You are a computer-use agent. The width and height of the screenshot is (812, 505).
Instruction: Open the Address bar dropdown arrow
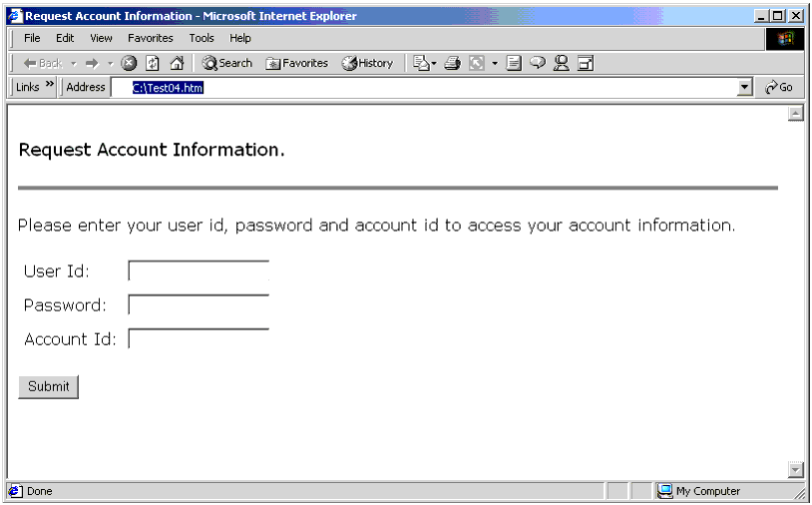[745, 88]
